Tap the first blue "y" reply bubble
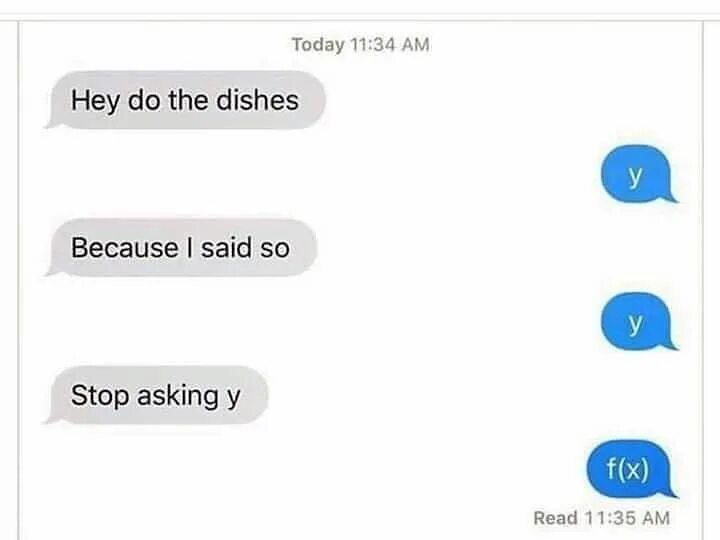Image resolution: width=720 pixels, height=540 pixels. click(x=638, y=174)
